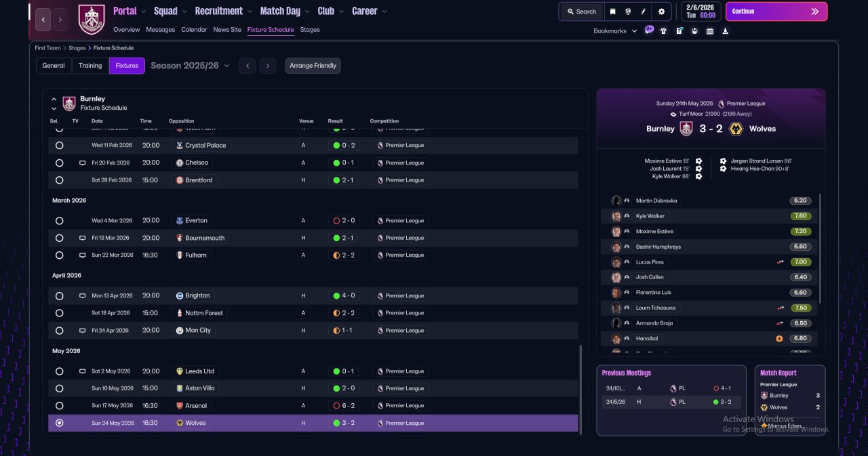Click the download tray bookmark shortcut
The width and height of the screenshot is (868, 456).
click(x=726, y=30)
